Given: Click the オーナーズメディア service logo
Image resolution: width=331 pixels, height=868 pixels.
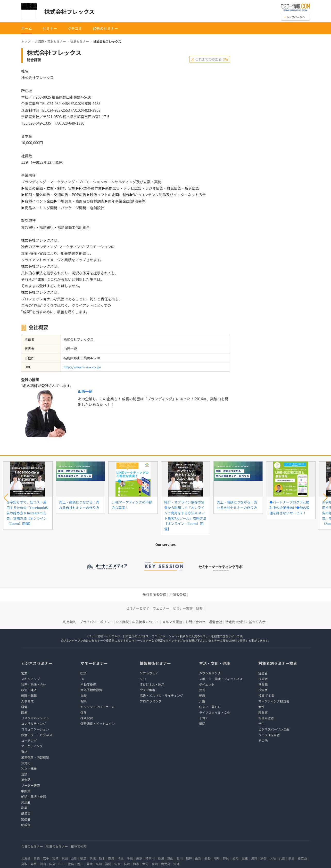Looking at the screenshot, I should [x=106, y=567].
